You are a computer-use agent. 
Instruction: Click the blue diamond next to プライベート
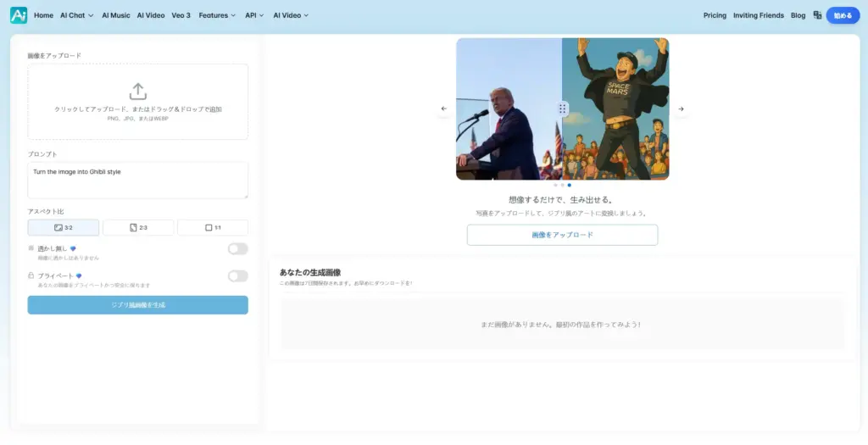79,276
